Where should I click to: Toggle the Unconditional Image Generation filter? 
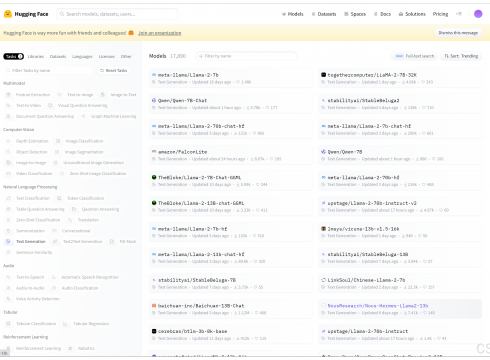coord(89,163)
